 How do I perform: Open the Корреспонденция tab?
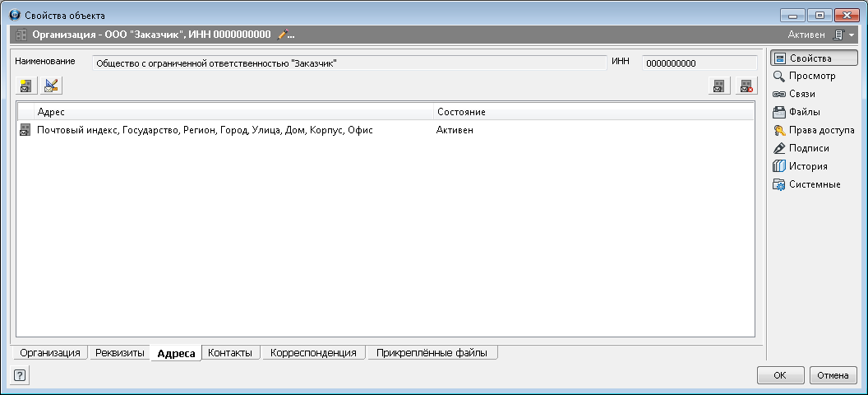click(313, 352)
